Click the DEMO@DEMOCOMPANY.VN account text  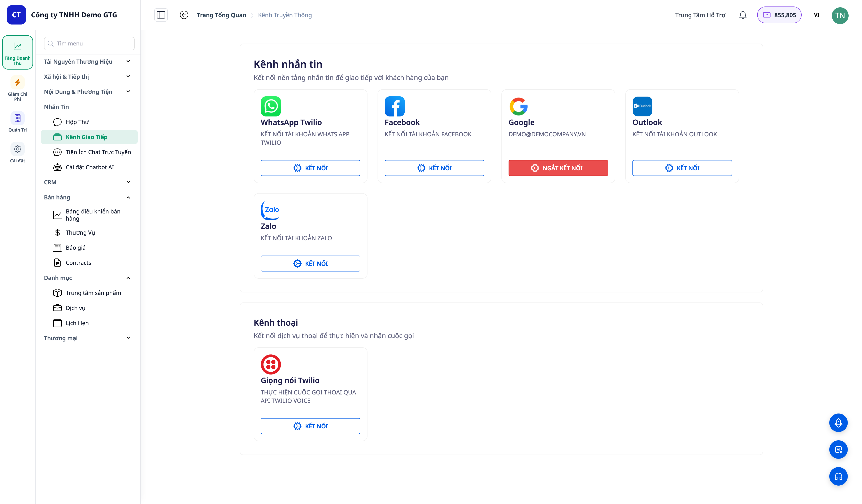(547, 134)
